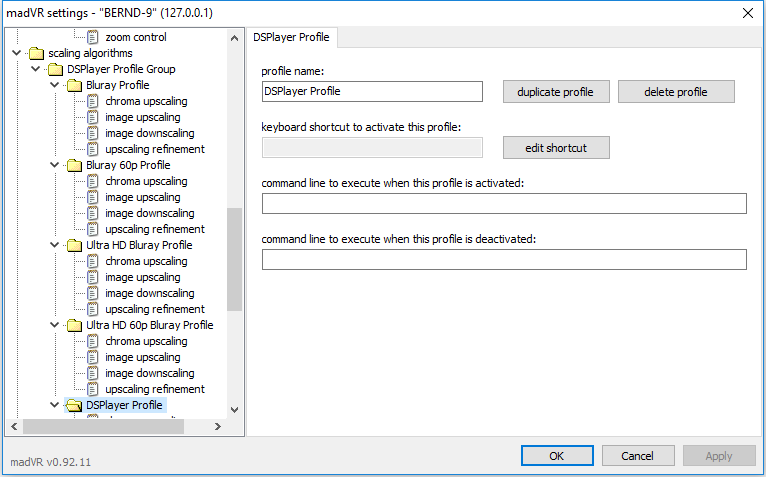Collapse the Bluray Profile node
766x477 pixels.
55,85
